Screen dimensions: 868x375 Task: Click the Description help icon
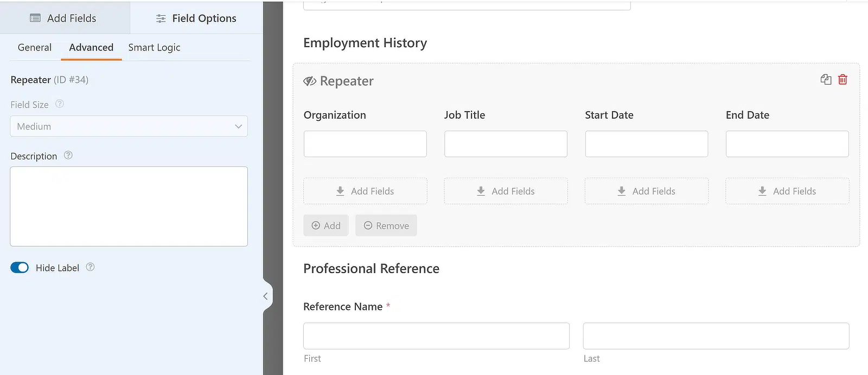[68, 155]
